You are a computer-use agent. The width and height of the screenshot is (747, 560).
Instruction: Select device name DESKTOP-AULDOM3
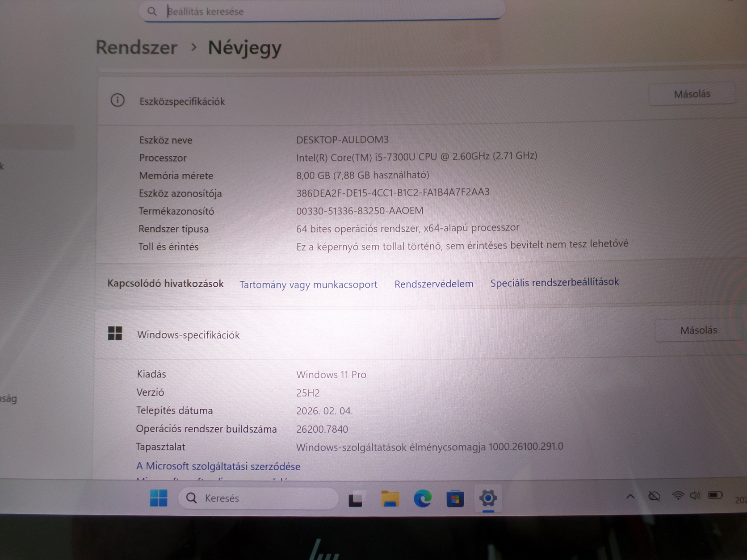click(x=342, y=139)
